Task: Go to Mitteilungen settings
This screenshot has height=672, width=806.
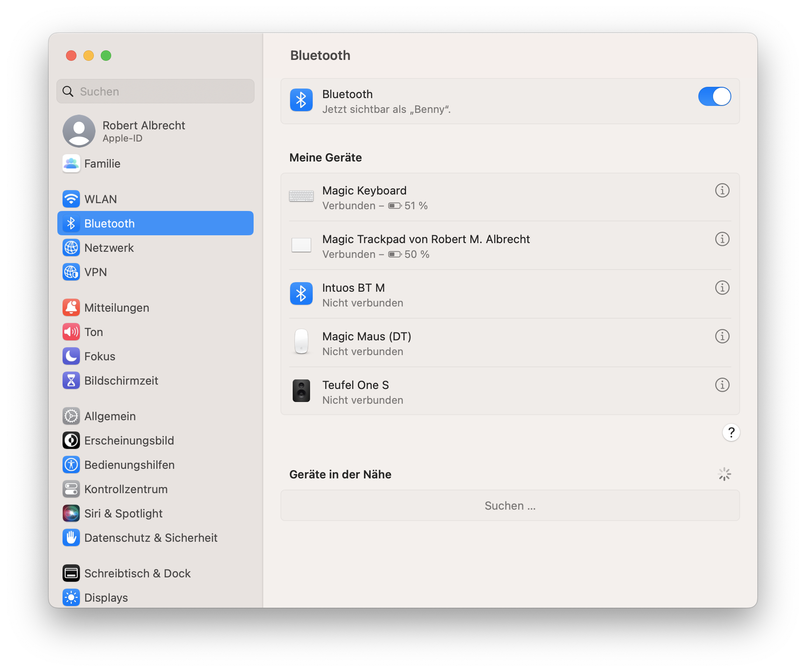Action: 116,308
